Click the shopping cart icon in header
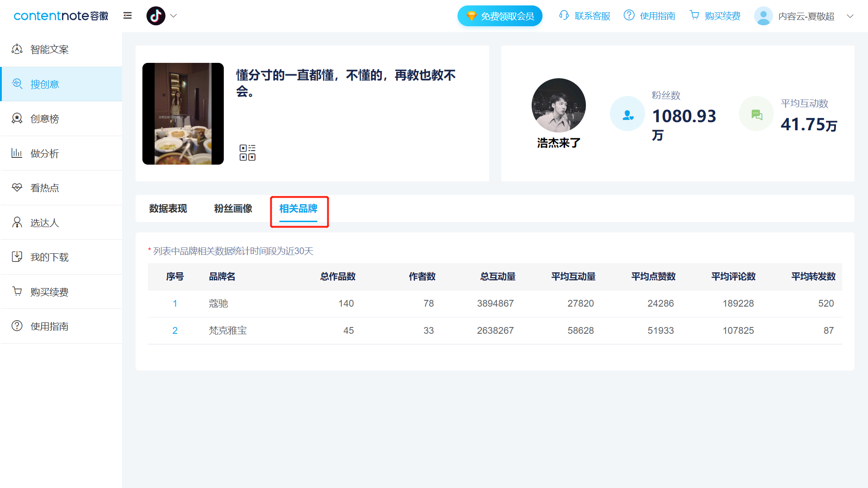This screenshot has height=488, width=868. tap(694, 15)
